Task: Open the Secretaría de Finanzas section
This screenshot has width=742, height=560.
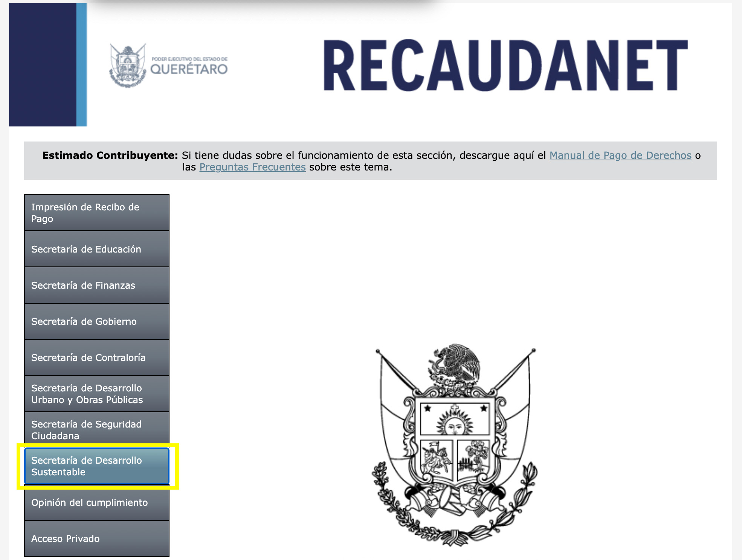Action: [96, 285]
